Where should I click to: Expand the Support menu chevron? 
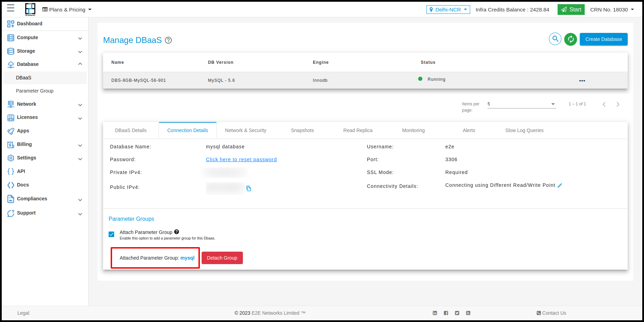[x=80, y=214]
